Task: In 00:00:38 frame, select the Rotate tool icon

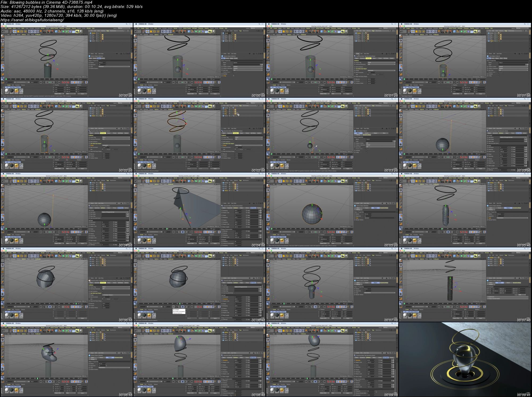Action: [x=22, y=31]
